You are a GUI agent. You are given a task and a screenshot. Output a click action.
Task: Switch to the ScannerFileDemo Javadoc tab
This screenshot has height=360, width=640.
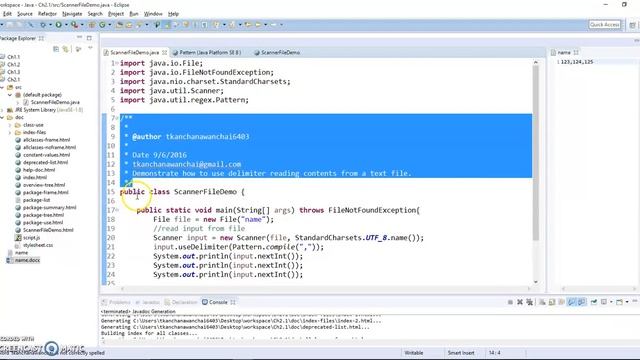pyautogui.click(x=277, y=52)
